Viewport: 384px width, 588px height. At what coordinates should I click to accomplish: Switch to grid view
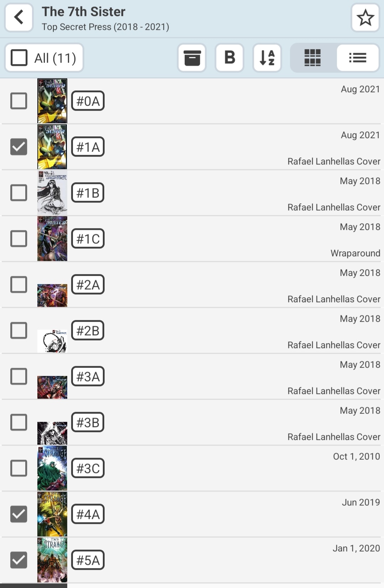pyautogui.click(x=313, y=58)
